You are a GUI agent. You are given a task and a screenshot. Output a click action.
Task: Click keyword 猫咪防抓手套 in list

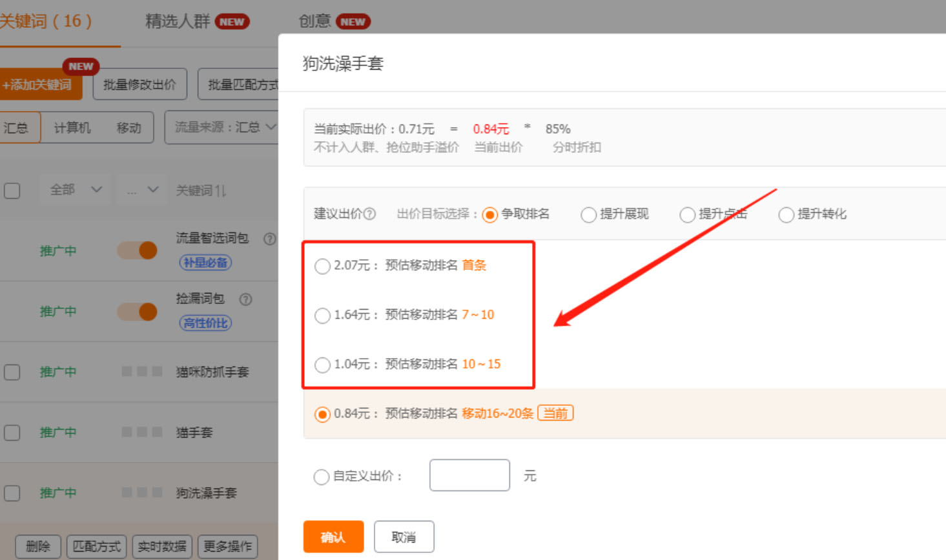212,372
